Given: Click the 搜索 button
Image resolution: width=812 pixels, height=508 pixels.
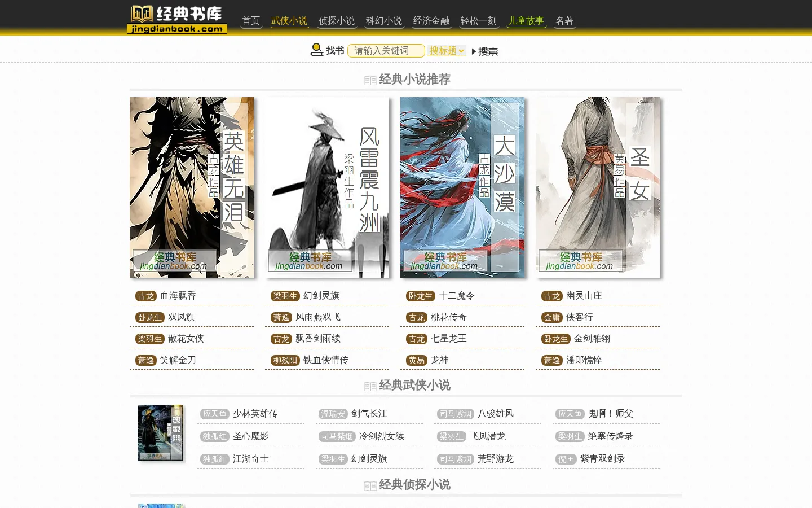Looking at the screenshot, I should pyautogui.click(x=484, y=51).
